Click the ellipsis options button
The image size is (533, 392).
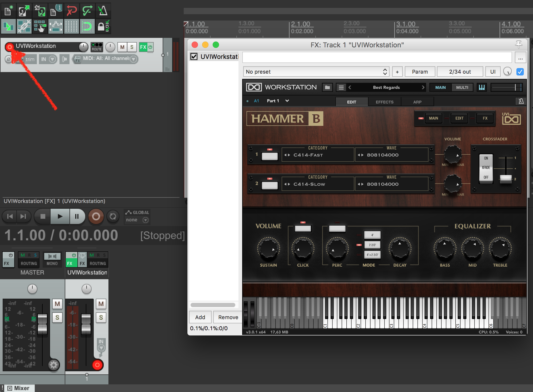pyautogui.click(x=520, y=58)
